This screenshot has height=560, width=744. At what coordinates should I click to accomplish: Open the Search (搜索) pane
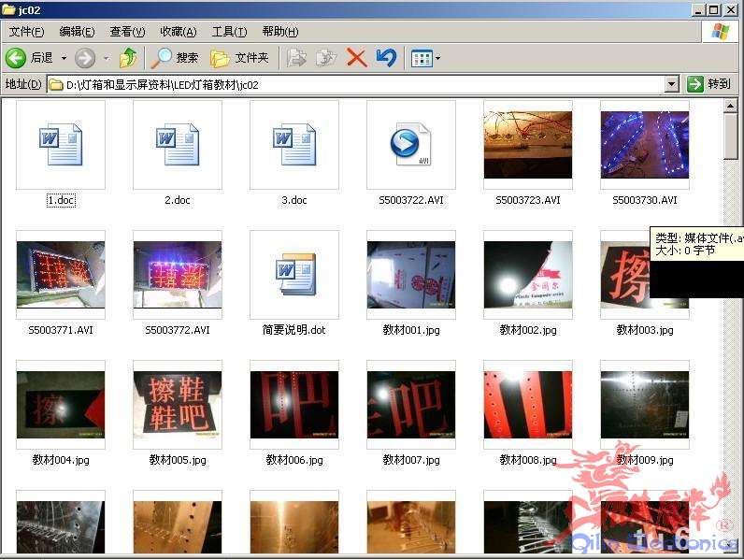click(174, 58)
